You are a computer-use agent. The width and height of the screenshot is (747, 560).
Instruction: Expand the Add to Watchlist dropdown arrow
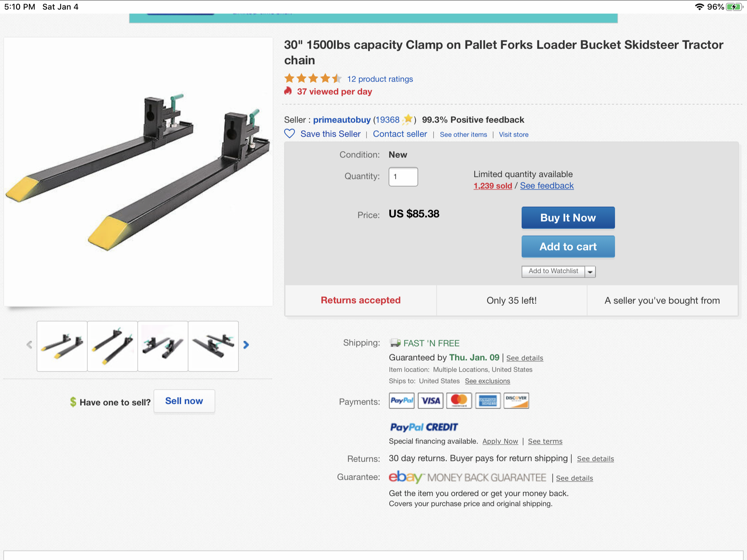(x=590, y=272)
